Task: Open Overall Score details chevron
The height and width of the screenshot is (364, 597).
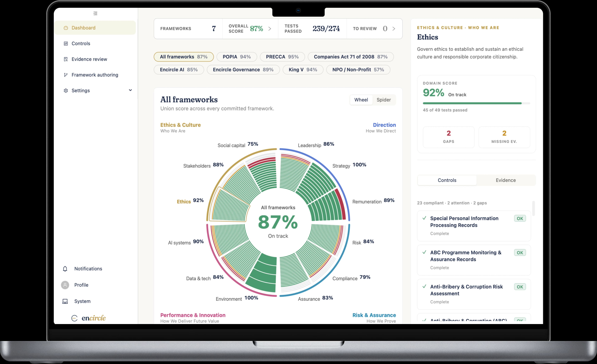Action: click(270, 29)
